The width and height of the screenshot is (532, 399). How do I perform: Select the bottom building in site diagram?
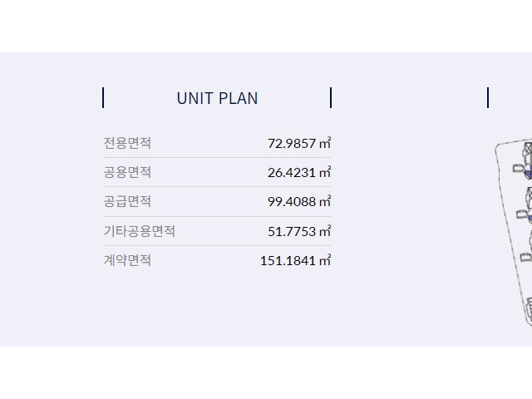click(x=529, y=311)
